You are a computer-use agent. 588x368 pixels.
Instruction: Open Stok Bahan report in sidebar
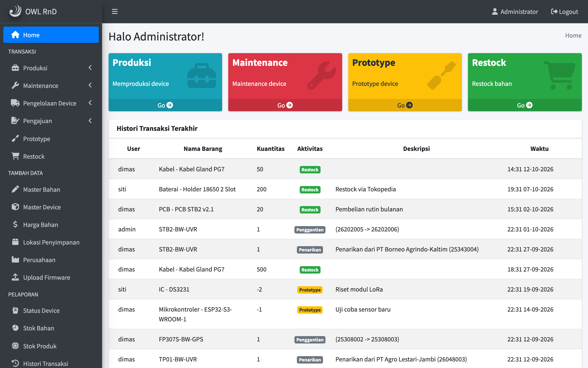pos(51,328)
